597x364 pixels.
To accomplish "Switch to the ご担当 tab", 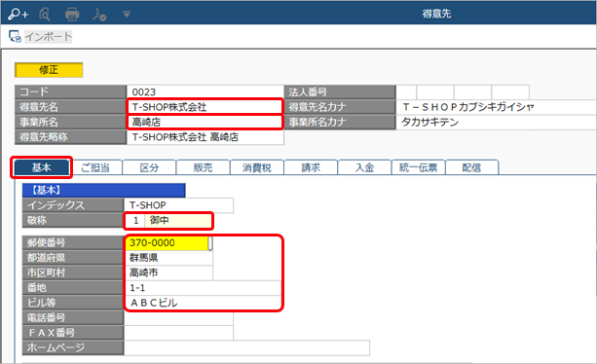I will coord(95,167).
